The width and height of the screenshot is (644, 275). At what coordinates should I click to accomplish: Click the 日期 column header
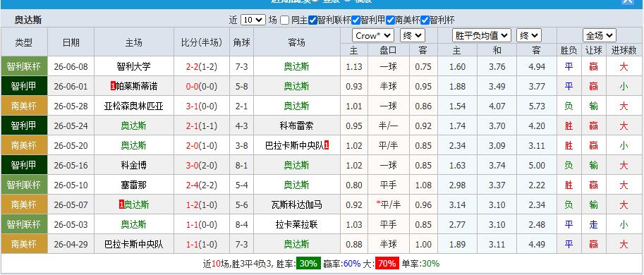point(71,42)
